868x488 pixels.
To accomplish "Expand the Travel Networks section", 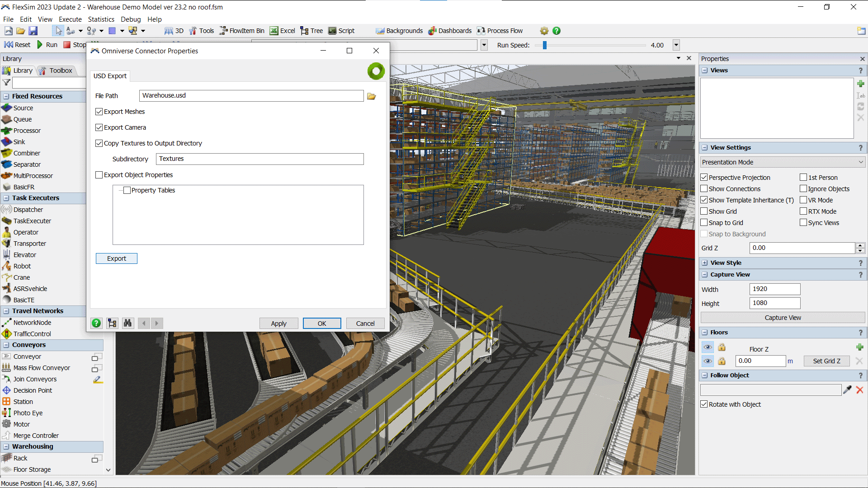I will (x=7, y=310).
